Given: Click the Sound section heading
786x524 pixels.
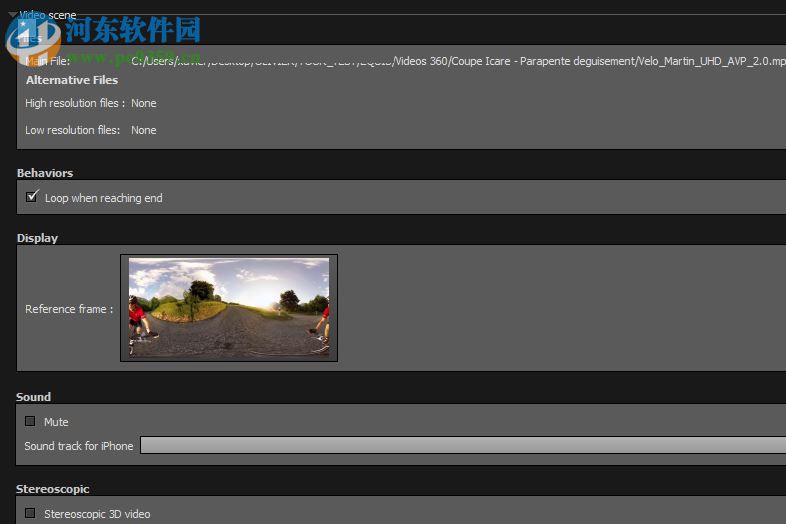Looking at the screenshot, I should pos(33,397).
